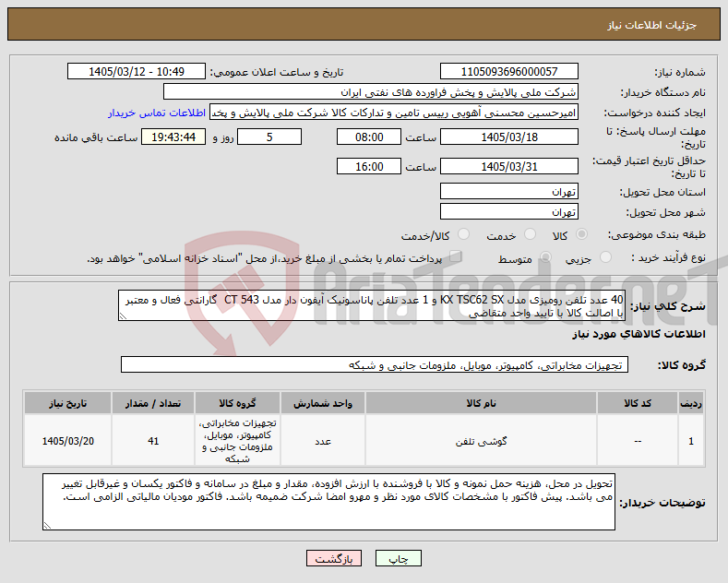Screen dimensions: 728x583
Task: Click the نام کالا column header
Action: 481,403
